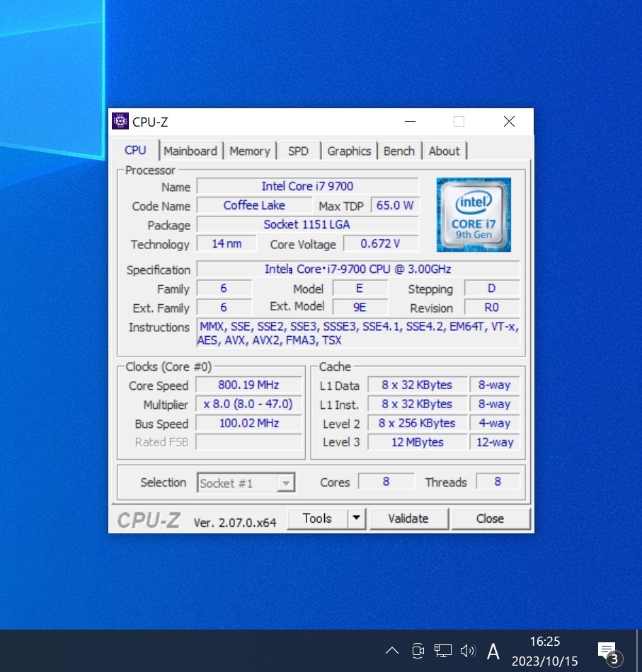Click the Code Name value 'Coffee Lake'
The height and width of the screenshot is (672, 642).
[254, 205]
